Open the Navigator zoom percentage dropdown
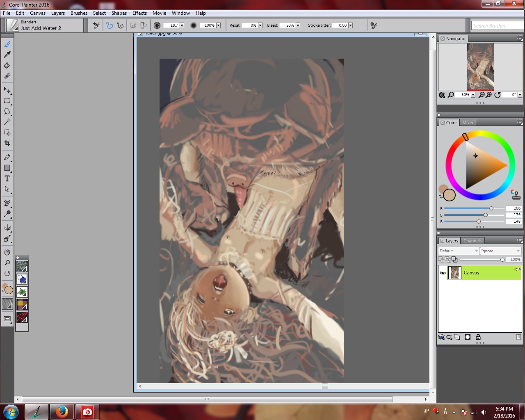This screenshot has height=420, width=525. click(x=473, y=95)
